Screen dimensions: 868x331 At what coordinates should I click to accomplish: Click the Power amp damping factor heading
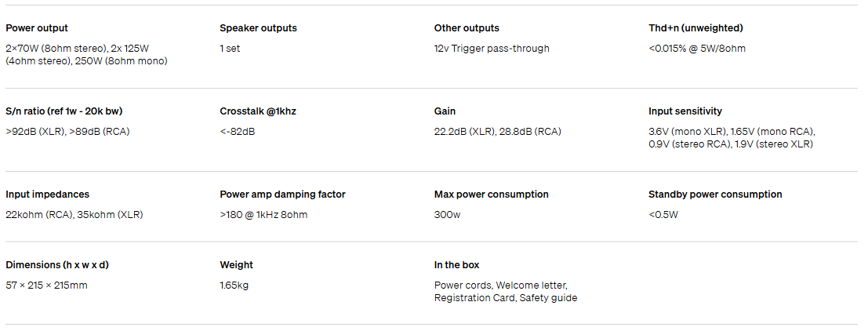[x=282, y=195]
